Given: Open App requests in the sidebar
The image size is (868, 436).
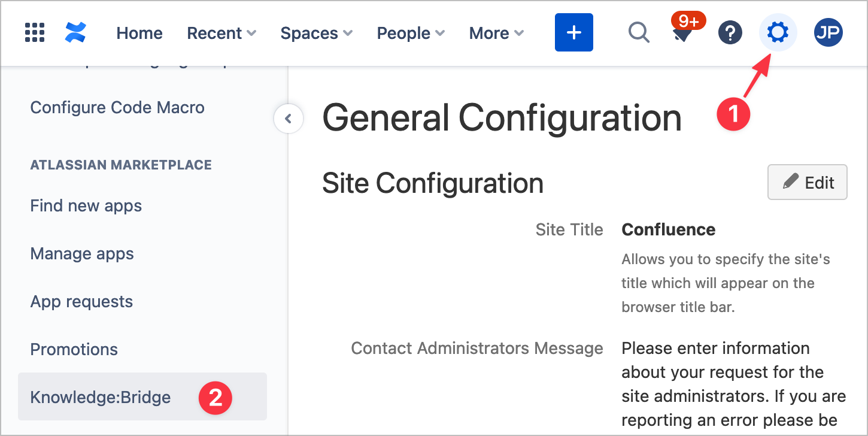Looking at the screenshot, I should [x=81, y=302].
